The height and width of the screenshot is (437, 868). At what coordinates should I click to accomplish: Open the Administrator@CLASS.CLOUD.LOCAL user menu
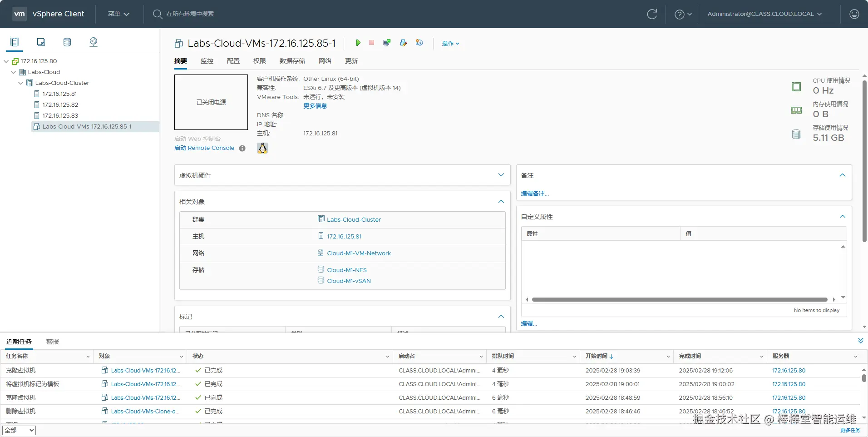[x=764, y=14]
